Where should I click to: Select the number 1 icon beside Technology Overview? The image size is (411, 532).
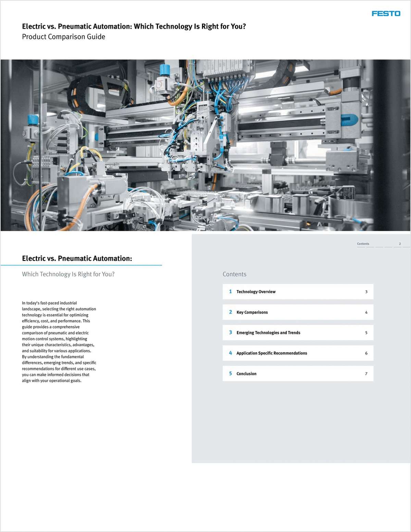[231, 291]
